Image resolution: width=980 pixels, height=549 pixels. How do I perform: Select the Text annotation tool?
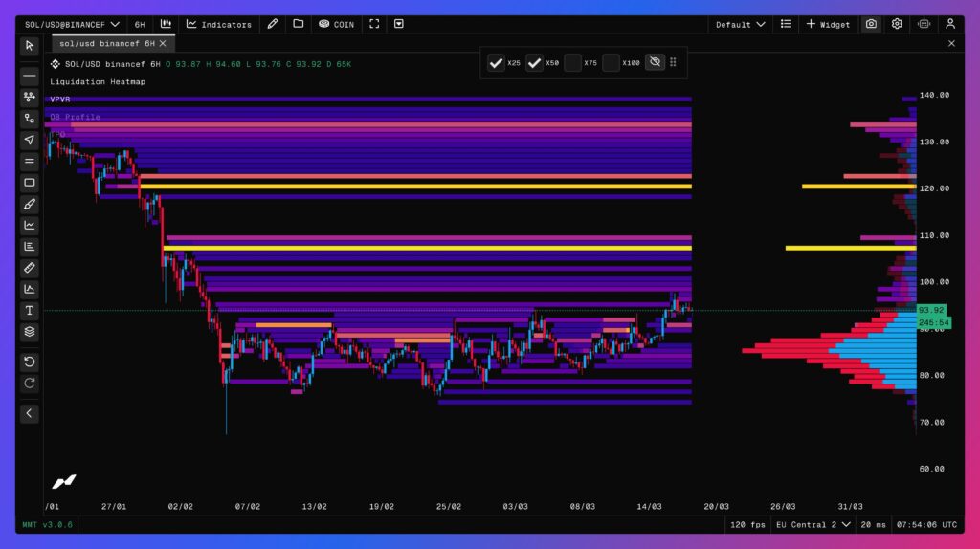pos(30,311)
